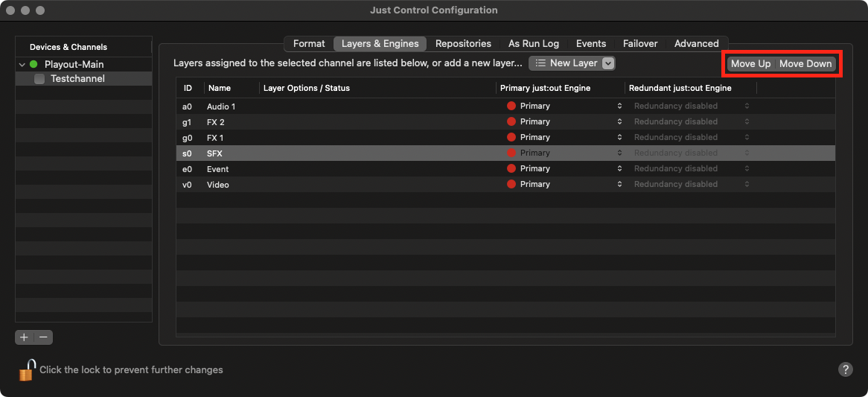
Task: Click the a0 layer ID cell
Action: (187, 107)
